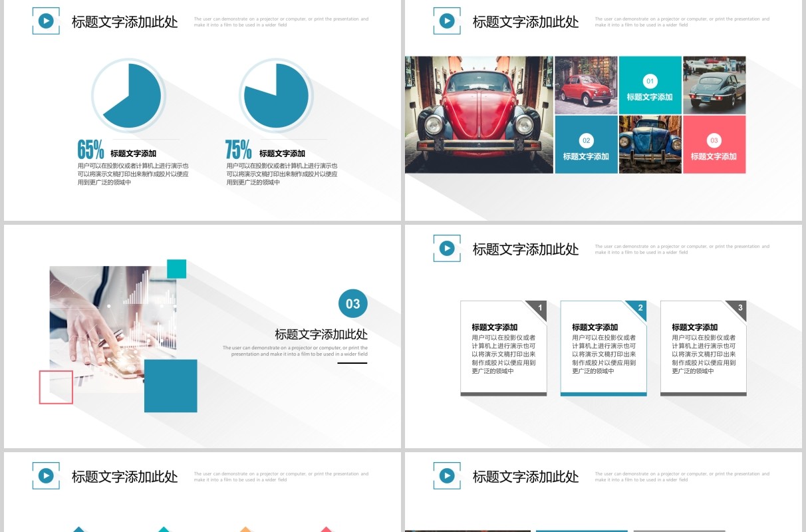Click the white 03 circle badge on pink tile
The width and height of the screenshot is (806, 532).
[x=714, y=140]
